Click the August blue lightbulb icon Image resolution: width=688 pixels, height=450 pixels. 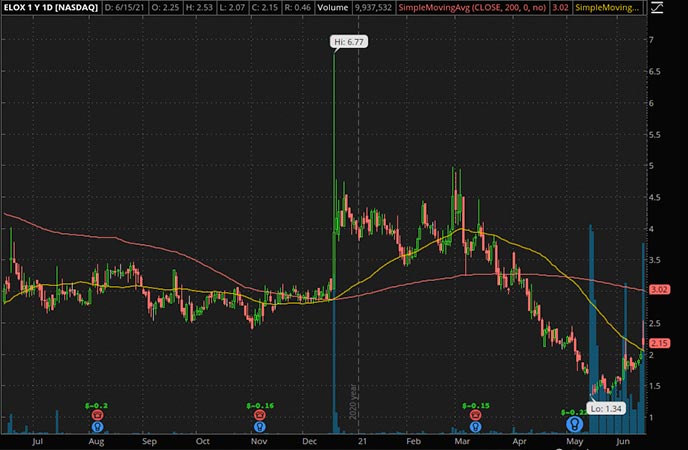97,426
